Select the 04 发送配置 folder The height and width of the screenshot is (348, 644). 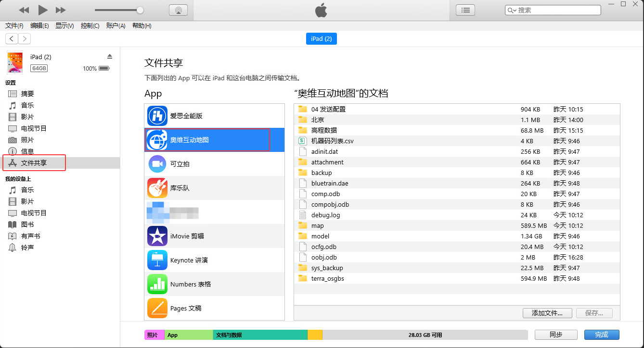pos(457,109)
